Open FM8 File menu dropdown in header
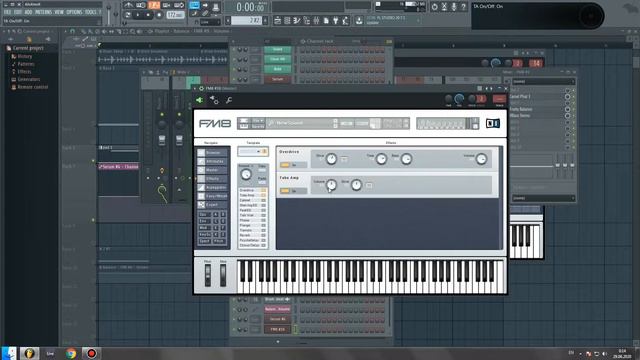Image resolution: width=640 pixels, height=360 pixels. pos(258,121)
